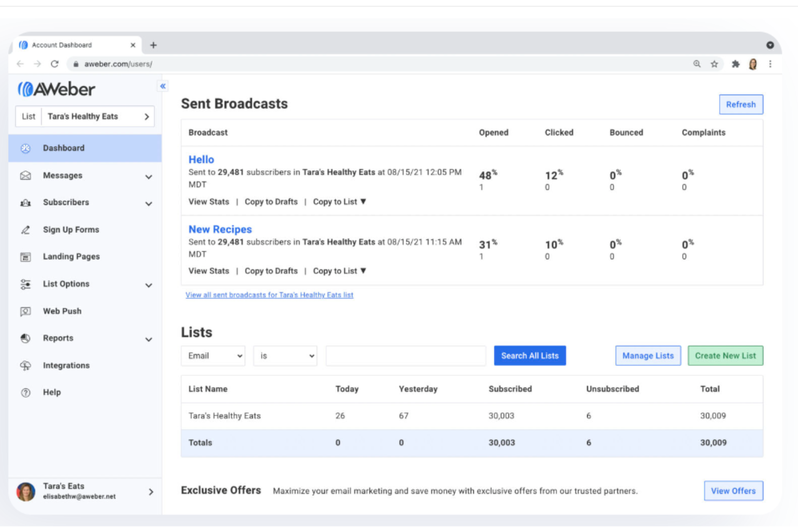The height and width of the screenshot is (532, 798).
Task: Click the Tara's Healthy Eats list name cell
Action: point(224,416)
